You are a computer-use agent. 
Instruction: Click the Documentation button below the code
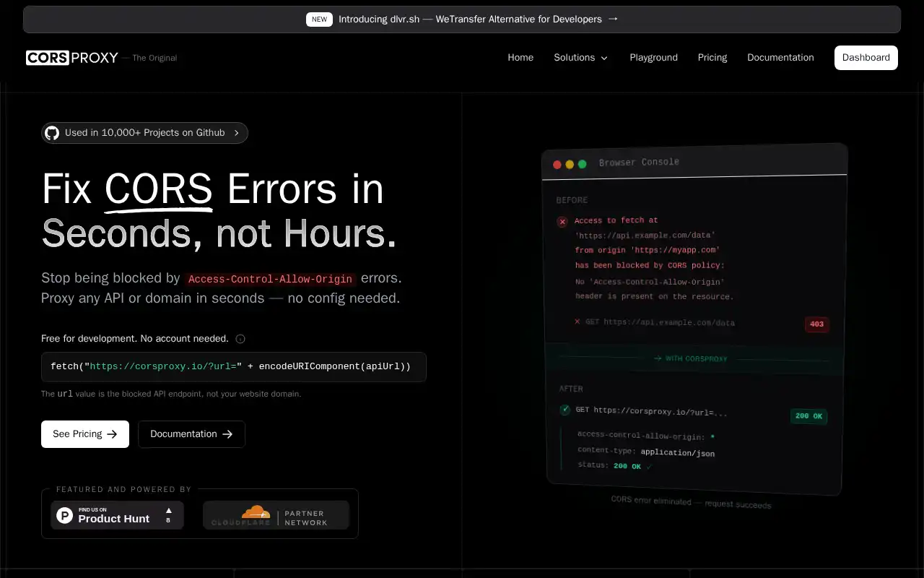tap(191, 434)
